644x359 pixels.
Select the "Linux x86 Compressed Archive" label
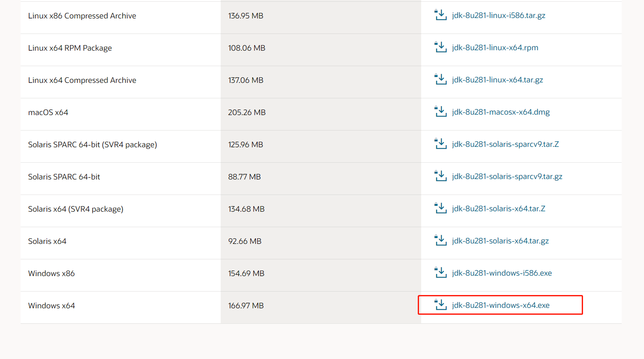pyautogui.click(x=82, y=16)
